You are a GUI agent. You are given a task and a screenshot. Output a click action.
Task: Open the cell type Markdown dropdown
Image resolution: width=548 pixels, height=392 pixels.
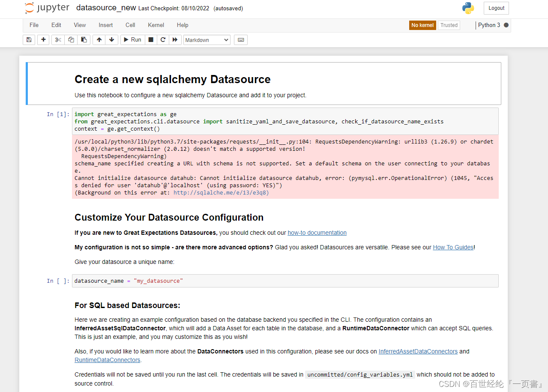[x=207, y=40]
